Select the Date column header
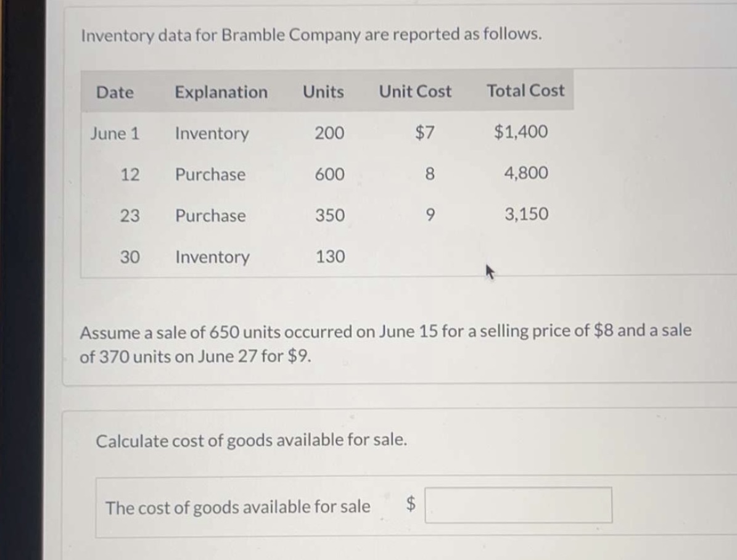The image size is (737, 560). 115,93
